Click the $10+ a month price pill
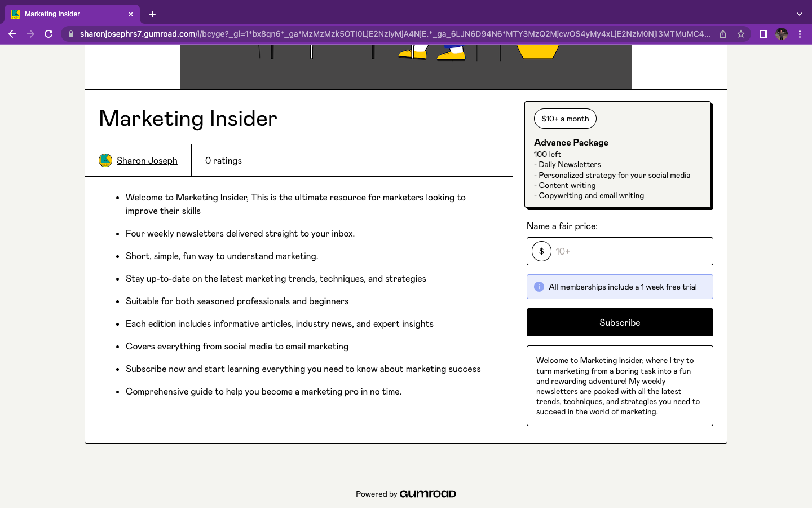This screenshot has height=508, width=812. tap(565, 119)
